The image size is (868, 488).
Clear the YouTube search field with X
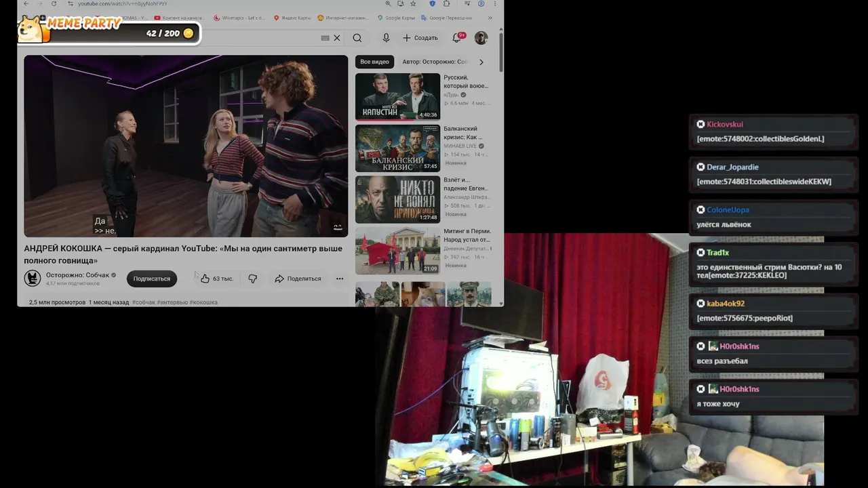[x=337, y=38]
